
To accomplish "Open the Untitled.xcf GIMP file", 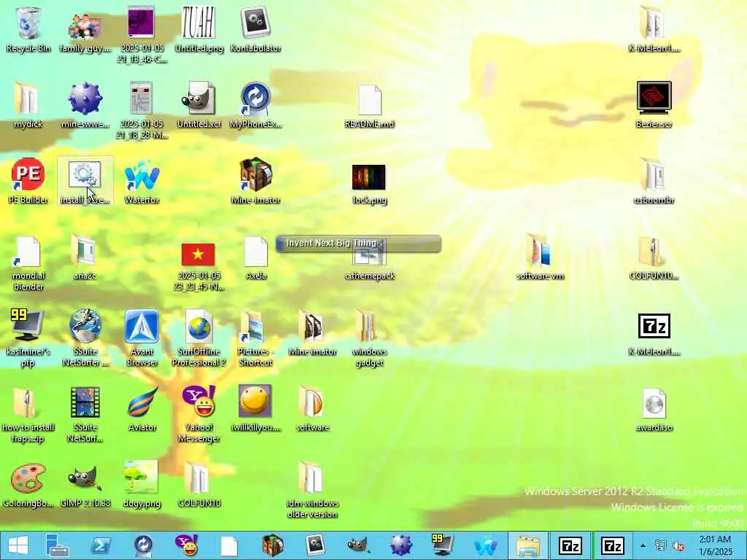I will (198, 105).
